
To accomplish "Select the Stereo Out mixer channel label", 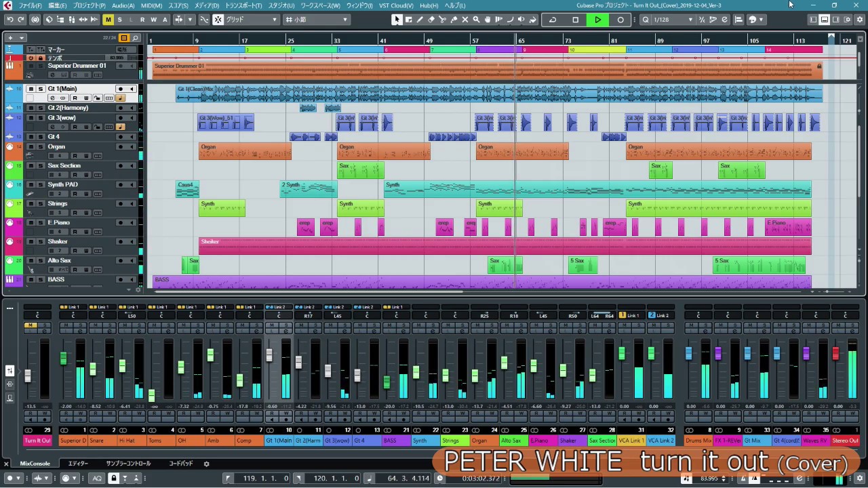I will [845, 441].
